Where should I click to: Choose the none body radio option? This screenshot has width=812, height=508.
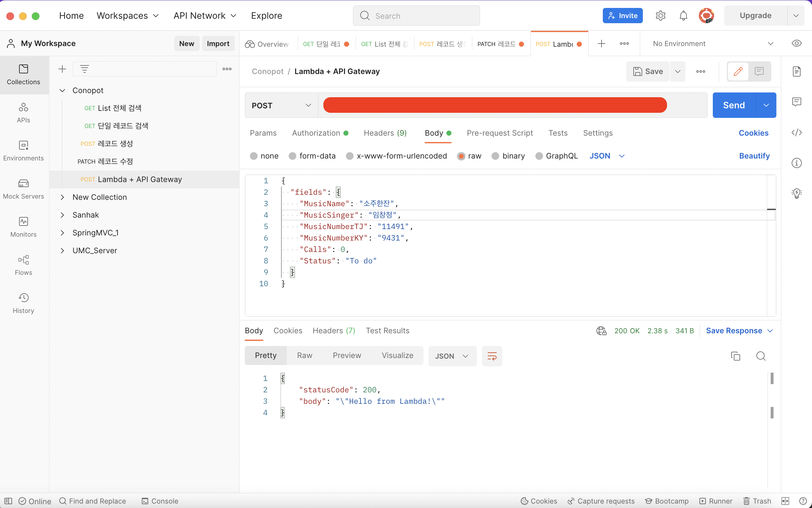(254, 156)
